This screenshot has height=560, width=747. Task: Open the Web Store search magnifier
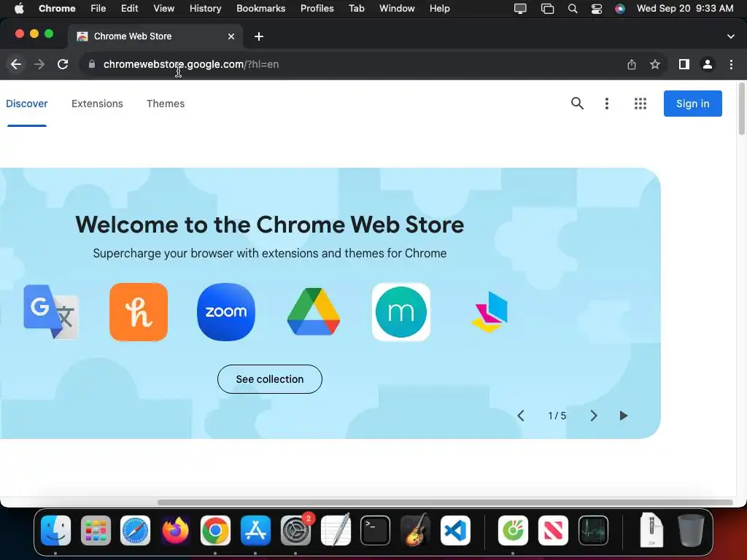pyautogui.click(x=577, y=104)
